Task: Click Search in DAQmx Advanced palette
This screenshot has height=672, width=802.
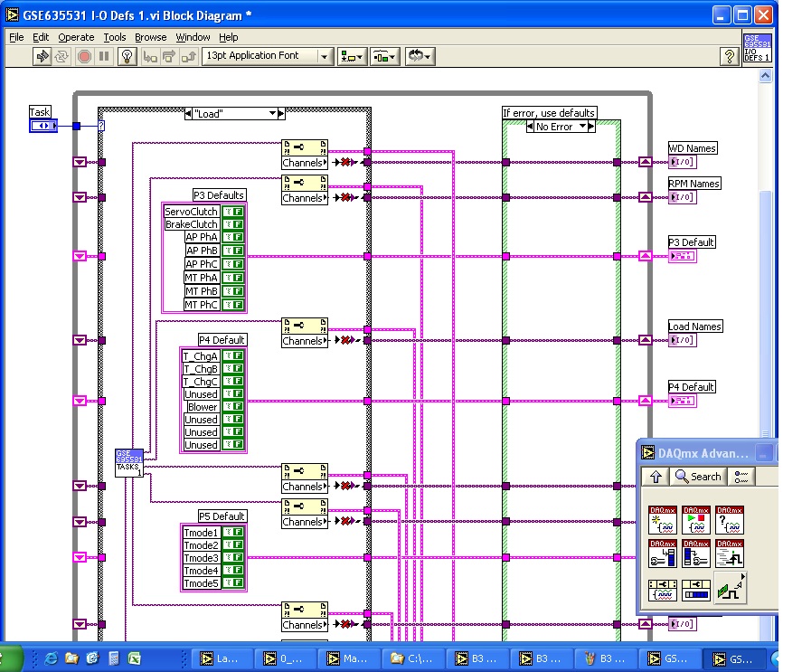Action: point(698,477)
